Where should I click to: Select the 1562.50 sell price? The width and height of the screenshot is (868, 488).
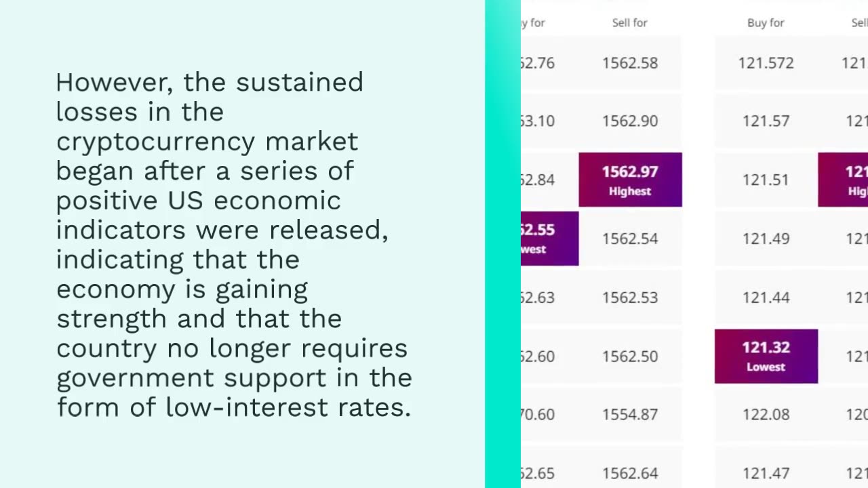click(630, 357)
